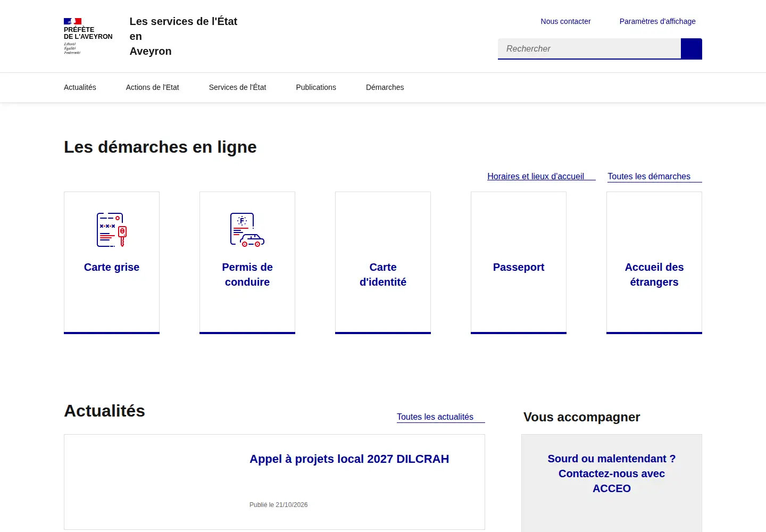Screen dimensions: 766x532
Task: Click the blue search submit button
Action: (x=692, y=49)
